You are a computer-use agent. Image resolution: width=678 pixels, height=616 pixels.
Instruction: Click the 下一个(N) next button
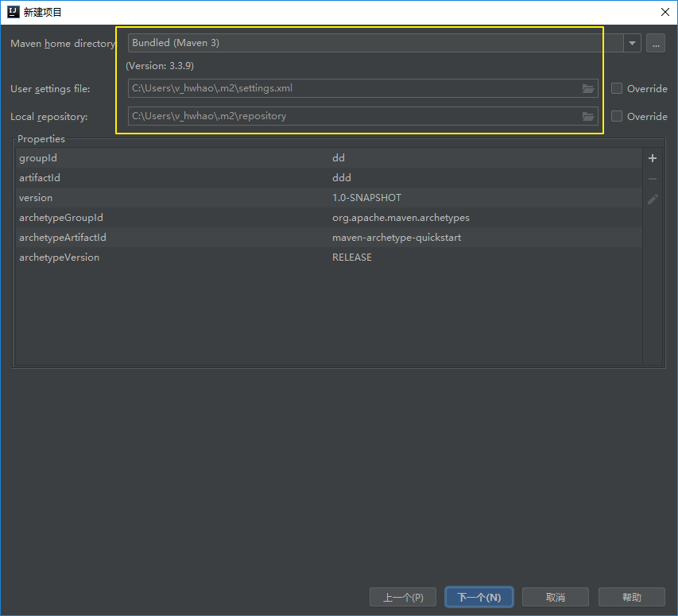[478, 597]
